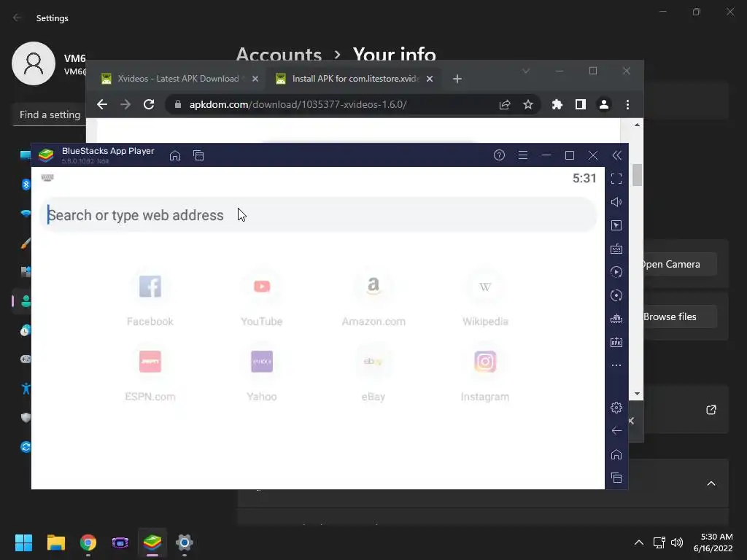Click the volume icon in BlueStacks sidebar
The image size is (747, 560).
[616, 202]
